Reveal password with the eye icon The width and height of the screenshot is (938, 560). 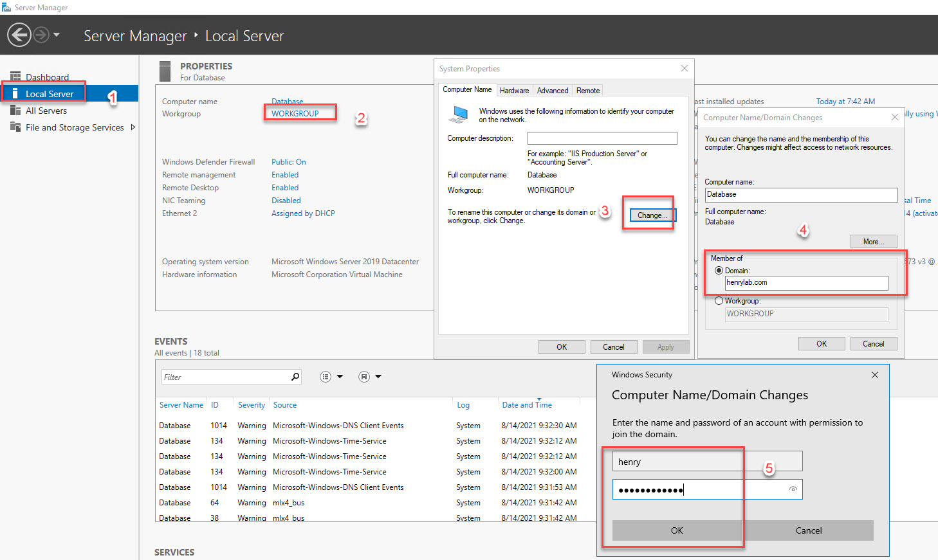[793, 489]
